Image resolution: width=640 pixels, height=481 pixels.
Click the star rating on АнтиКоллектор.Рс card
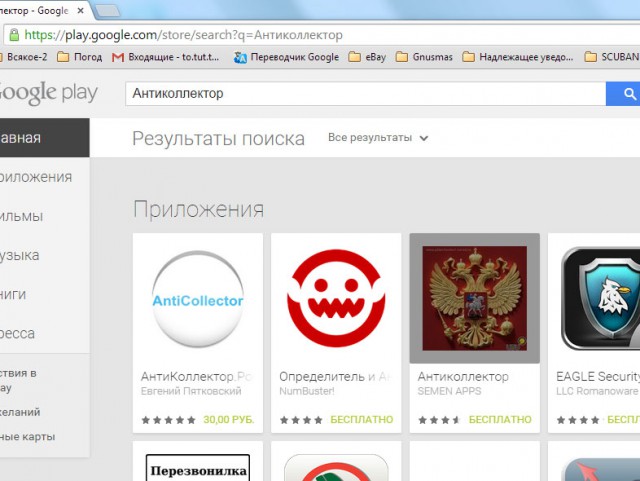click(x=168, y=420)
